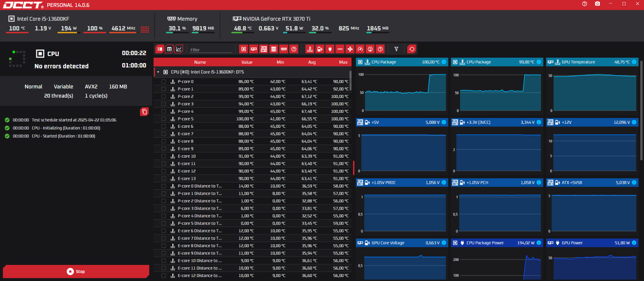Toggle fan readings filter icon
644x281 pixels.
350,49
